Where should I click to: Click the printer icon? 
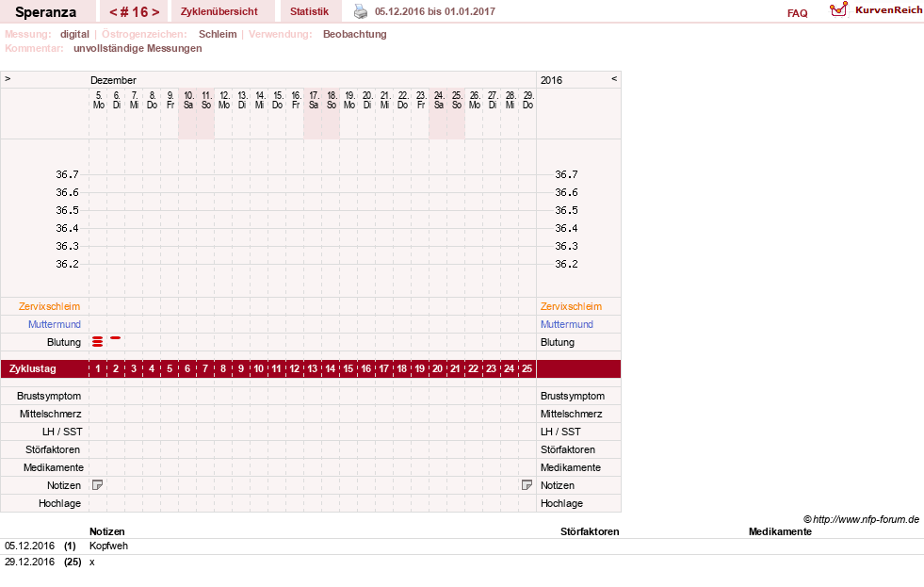[360, 11]
